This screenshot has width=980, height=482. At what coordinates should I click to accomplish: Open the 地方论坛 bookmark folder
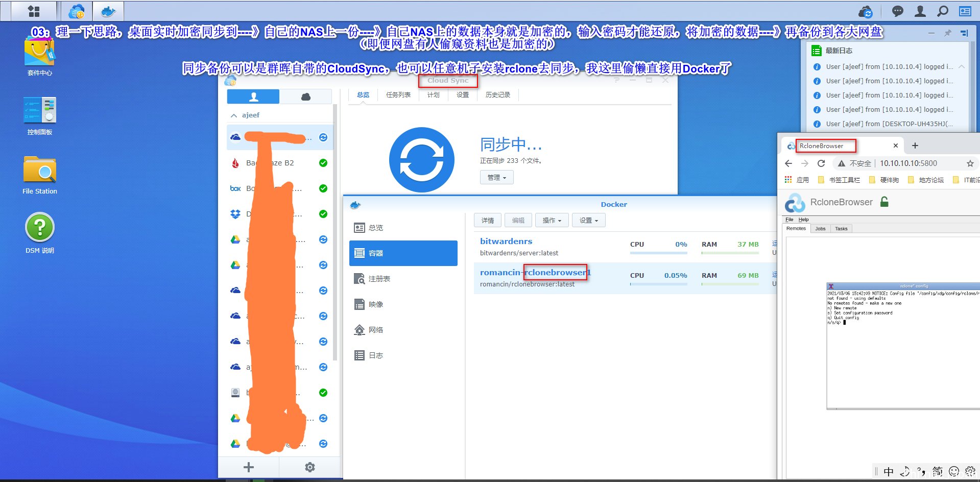click(x=925, y=180)
